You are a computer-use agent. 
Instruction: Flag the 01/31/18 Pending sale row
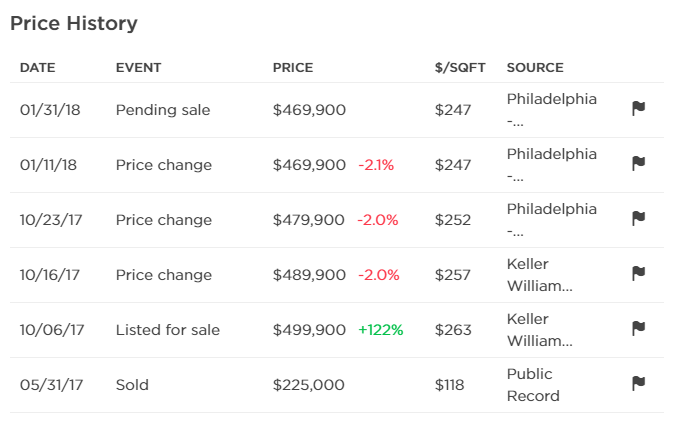pyautogui.click(x=638, y=109)
